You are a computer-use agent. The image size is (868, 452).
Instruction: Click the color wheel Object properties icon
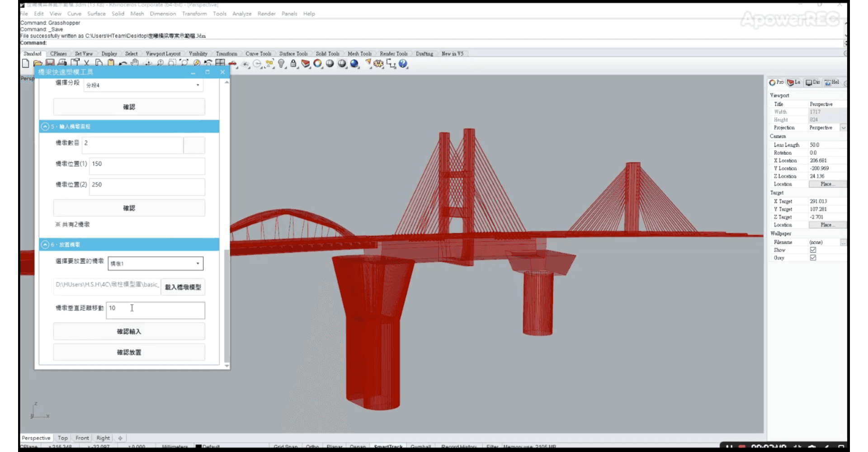click(x=318, y=64)
